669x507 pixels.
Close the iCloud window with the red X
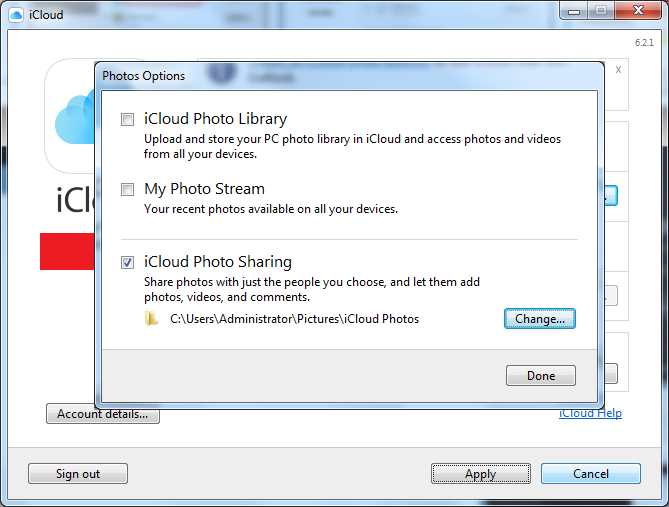[x=637, y=11]
